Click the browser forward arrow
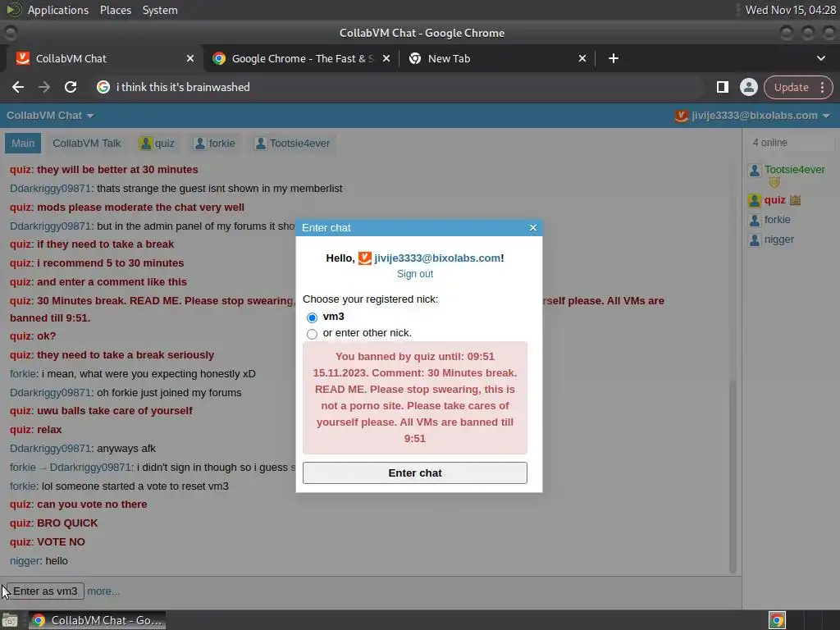Screen dimensions: 840x630 point(44,87)
